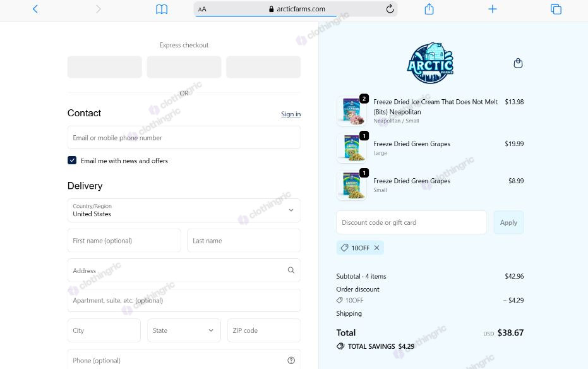
Task: Click the $38.67 total amount
Action: (510, 332)
